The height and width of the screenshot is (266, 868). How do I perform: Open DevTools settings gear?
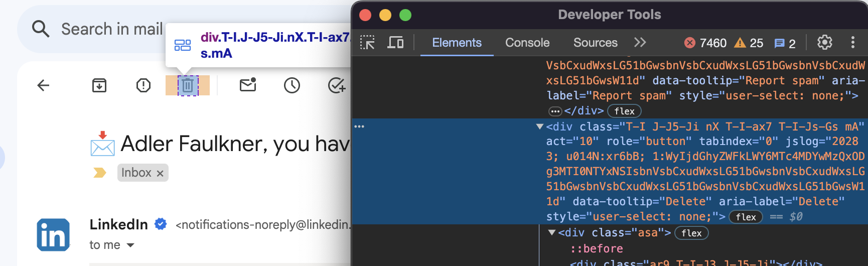tap(825, 43)
